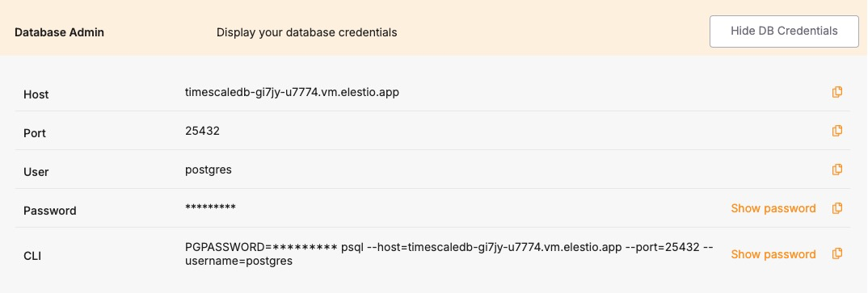Click the Host row label

pos(36,94)
